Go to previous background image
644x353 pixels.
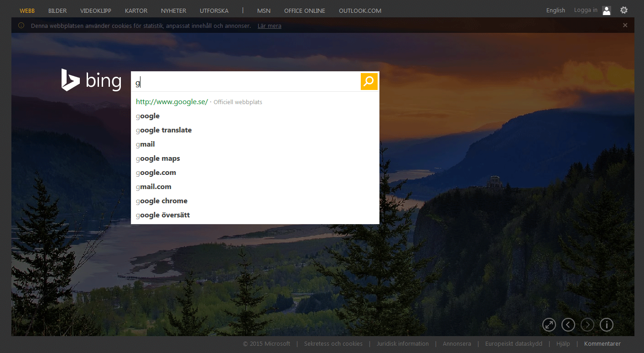point(568,325)
